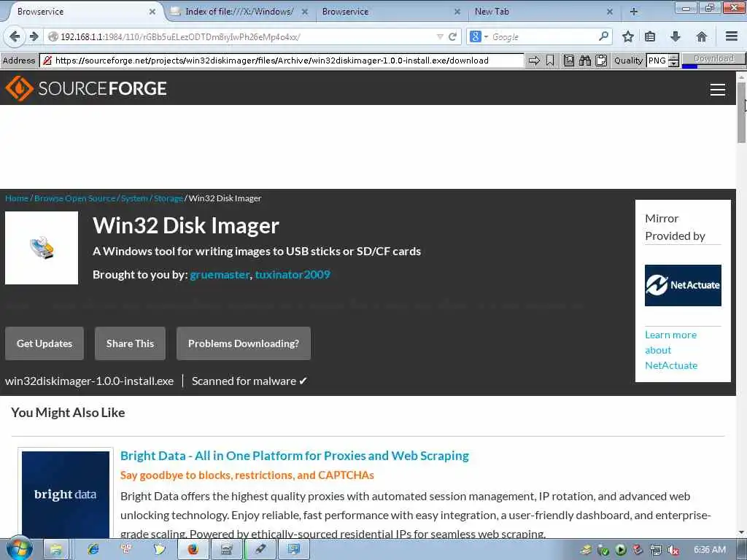Click the Share This button
The image size is (747, 560).
[130, 343]
